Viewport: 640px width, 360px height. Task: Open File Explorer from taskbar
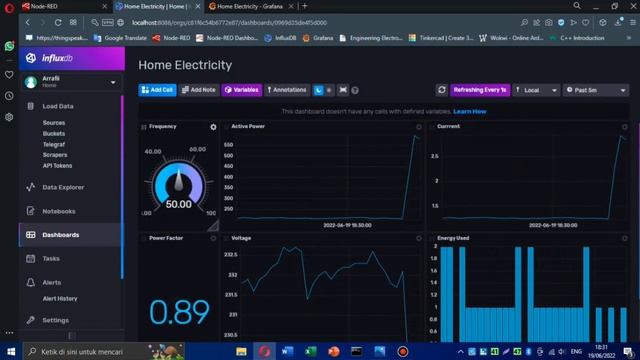(241, 351)
